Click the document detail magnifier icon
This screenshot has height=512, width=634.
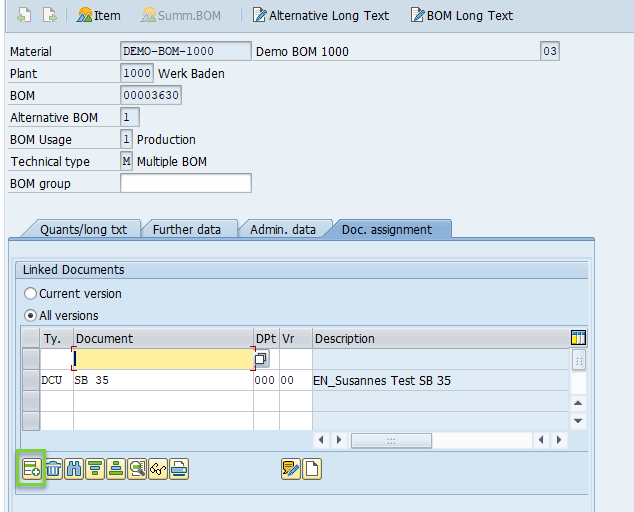tap(137, 469)
